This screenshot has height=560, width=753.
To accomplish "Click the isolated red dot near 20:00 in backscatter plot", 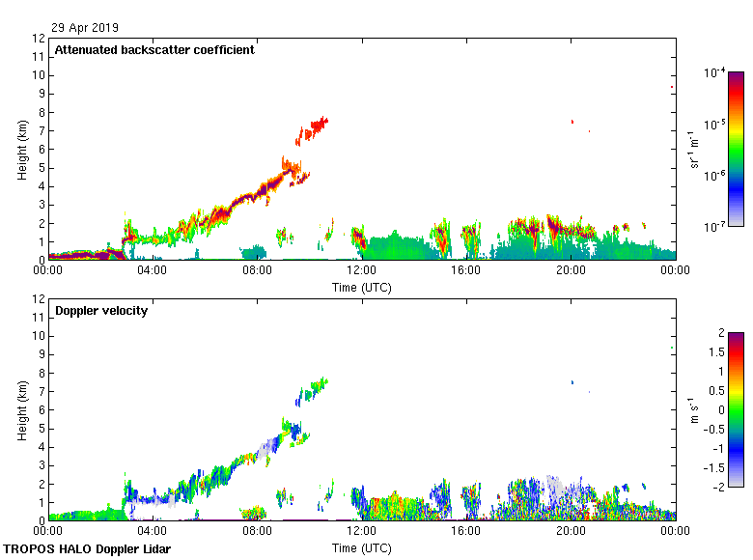I will coord(572,122).
